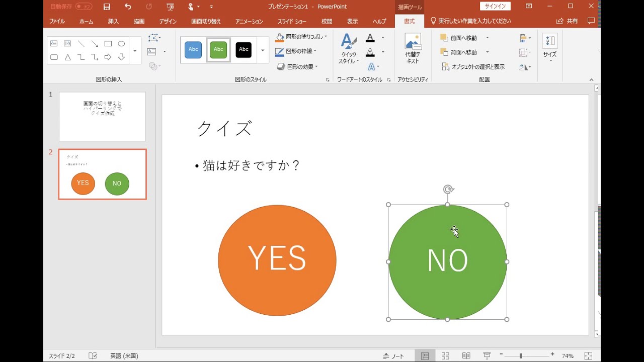This screenshot has height=362, width=644.
Task: Expand send backward (背面へ移動) options arrow
Action: coord(487,52)
